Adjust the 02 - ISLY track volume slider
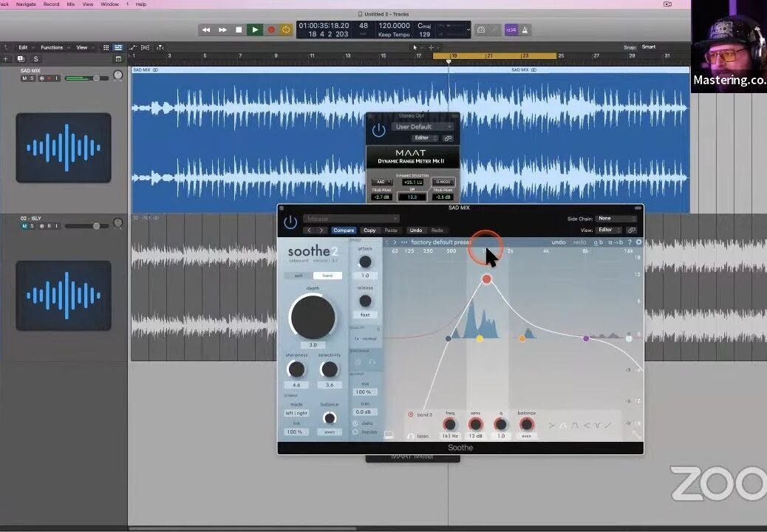 86,226
